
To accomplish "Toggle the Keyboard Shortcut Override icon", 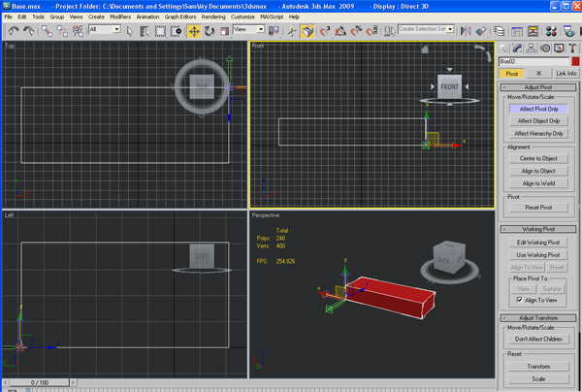I will tap(307, 31).
